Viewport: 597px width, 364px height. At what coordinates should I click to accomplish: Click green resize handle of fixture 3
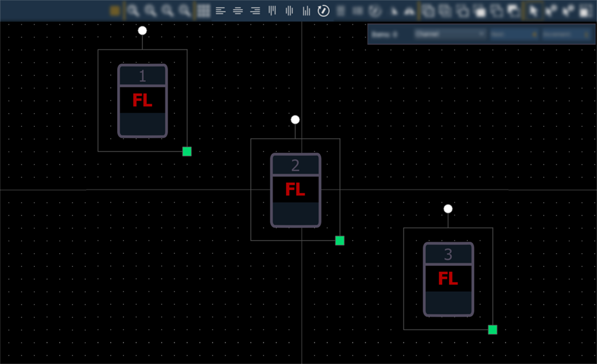pos(493,330)
